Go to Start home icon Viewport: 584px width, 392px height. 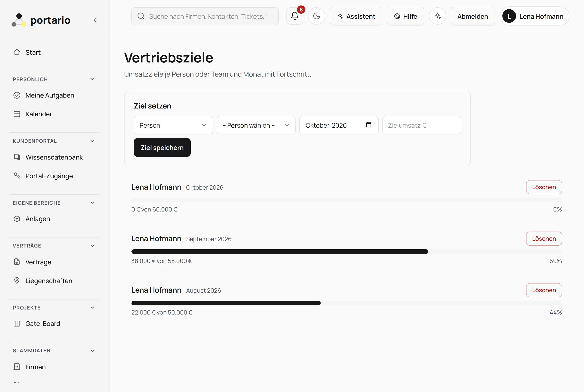coord(17,52)
